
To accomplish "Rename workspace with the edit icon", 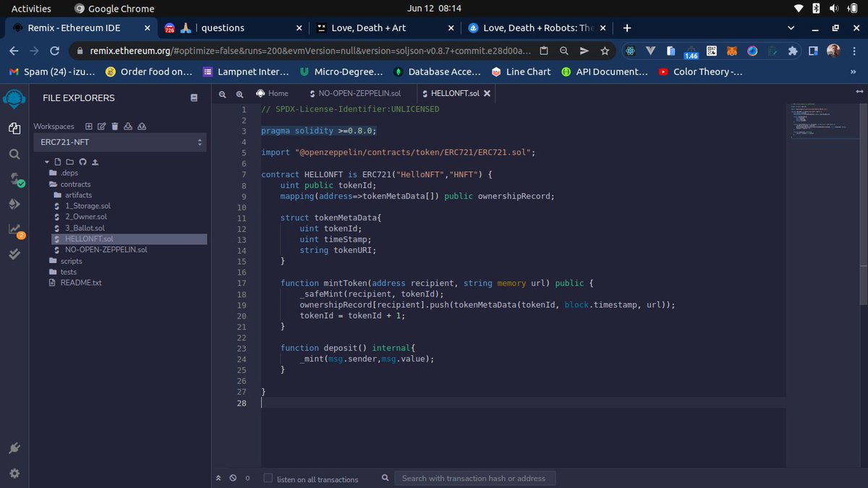I will [102, 126].
